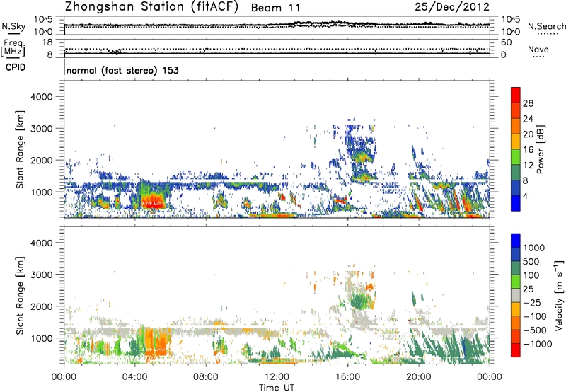This screenshot has width=566, height=392.
Task: Click the '04:00' time tick label
Action: (134, 377)
